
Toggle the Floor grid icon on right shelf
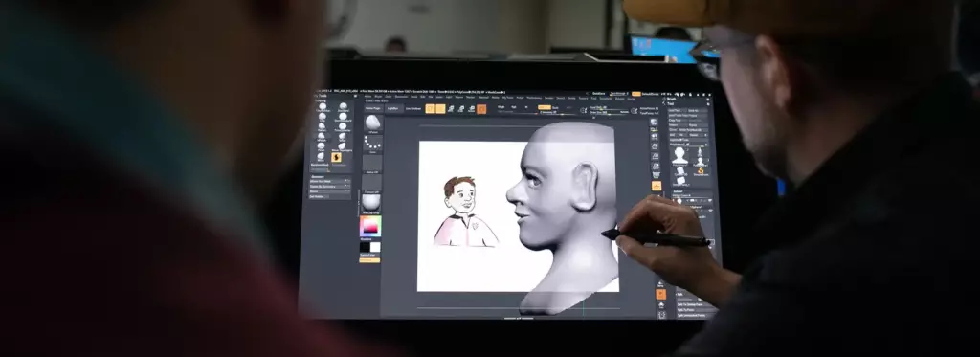tap(655, 175)
